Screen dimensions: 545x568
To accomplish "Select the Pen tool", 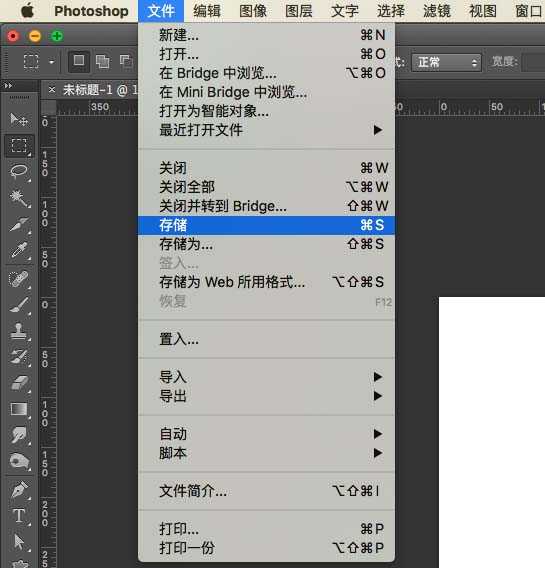I will click(x=19, y=489).
